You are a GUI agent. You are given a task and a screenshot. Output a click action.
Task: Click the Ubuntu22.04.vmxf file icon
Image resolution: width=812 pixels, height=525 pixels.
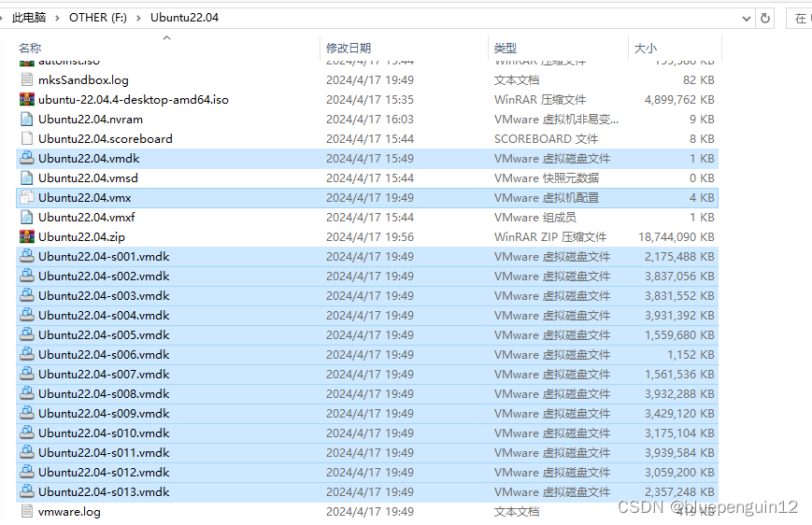(x=27, y=218)
